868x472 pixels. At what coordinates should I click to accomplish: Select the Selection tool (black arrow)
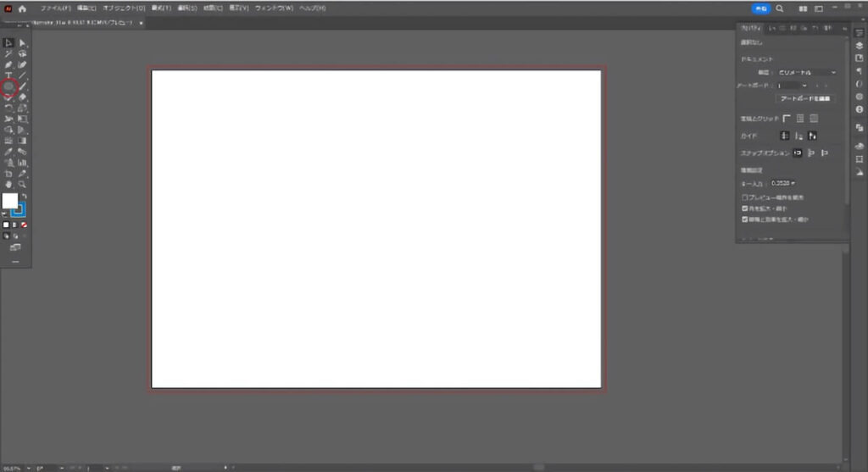pos(8,42)
